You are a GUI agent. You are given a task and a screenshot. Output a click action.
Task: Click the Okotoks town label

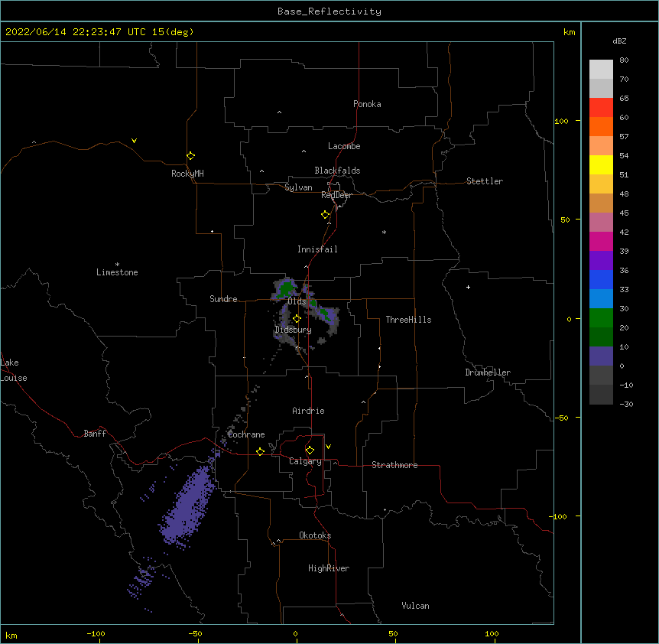[315, 535]
